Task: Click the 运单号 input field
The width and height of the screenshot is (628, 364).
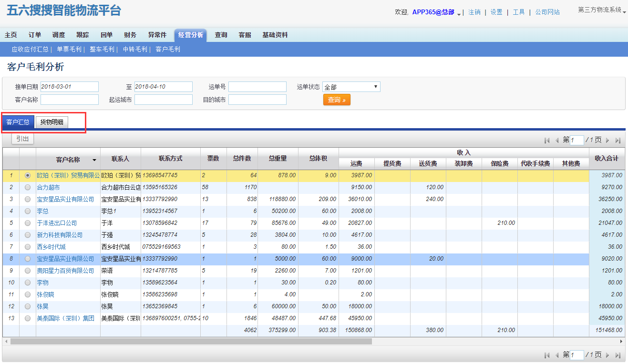Action: point(257,87)
